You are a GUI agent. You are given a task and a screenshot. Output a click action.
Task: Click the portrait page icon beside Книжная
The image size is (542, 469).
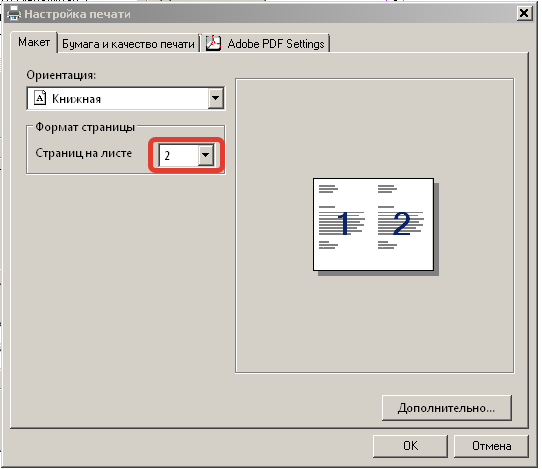(x=40, y=98)
